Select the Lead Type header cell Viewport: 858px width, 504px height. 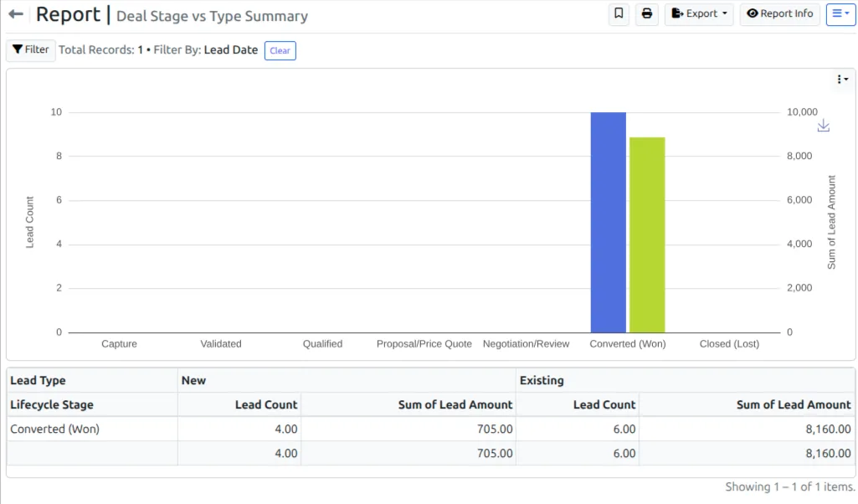[x=92, y=380]
